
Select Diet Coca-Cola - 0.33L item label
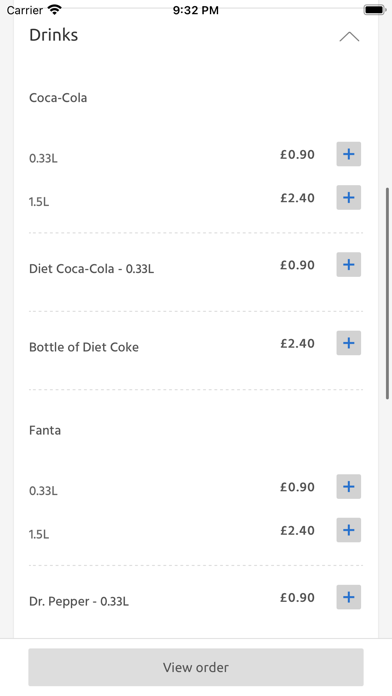pyautogui.click(x=91, y=269)
